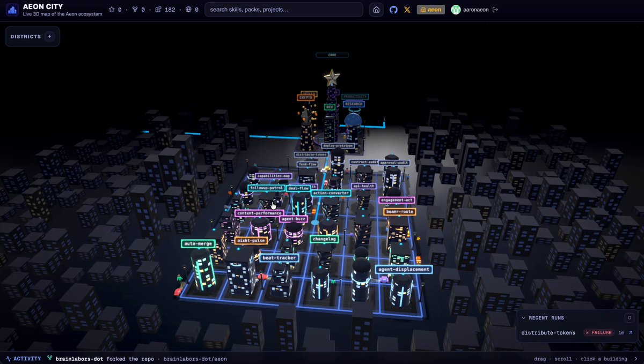The image size is (644, 364).
Task: Expand Districts with the plus button
Action: tap(49, 36)
